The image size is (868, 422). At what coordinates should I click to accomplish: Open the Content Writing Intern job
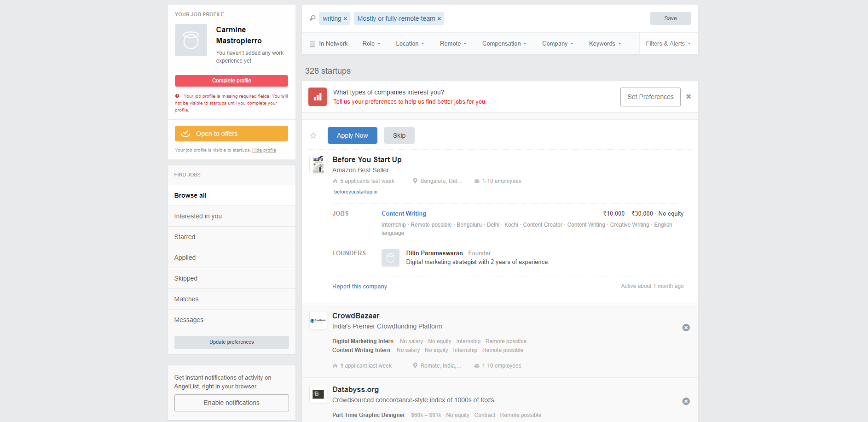[x=361, y=350]
